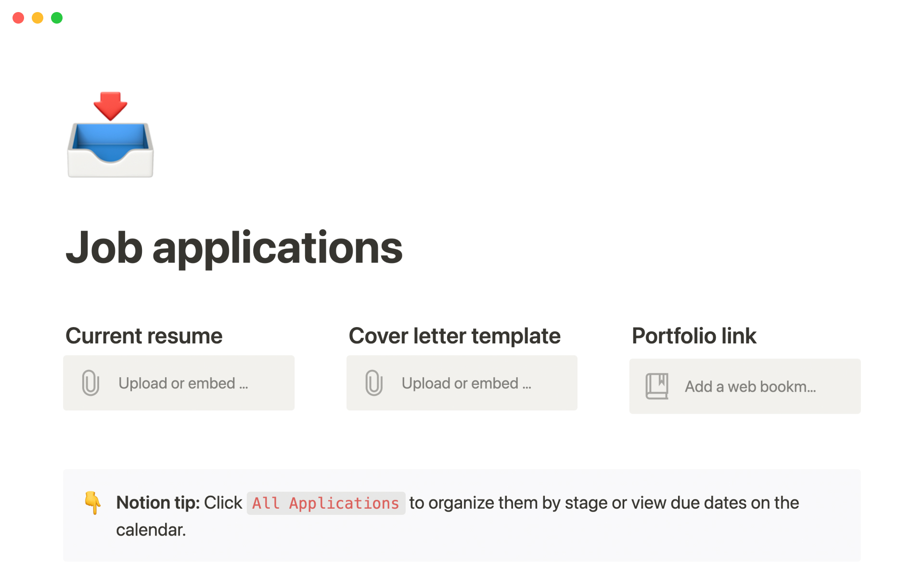The height and width of the screenshot is (578, 924).
Task: Click the red "All Applications" inline code text
Action: pos(326,503)
